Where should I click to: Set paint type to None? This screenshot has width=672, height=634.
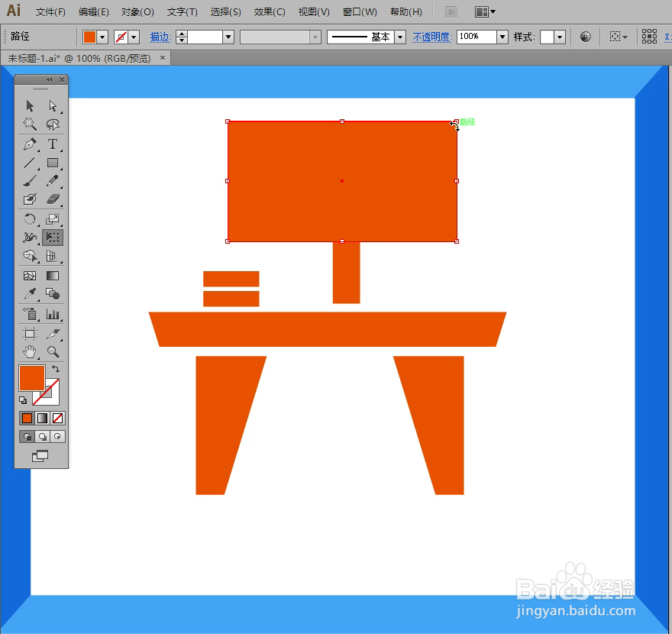tap(57, 418)
